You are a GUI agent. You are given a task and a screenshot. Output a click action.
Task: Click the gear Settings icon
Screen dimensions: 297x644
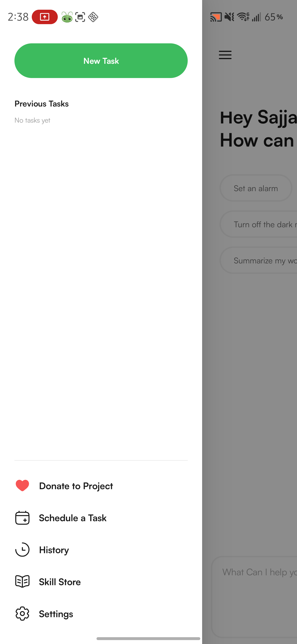click(22, 613)
